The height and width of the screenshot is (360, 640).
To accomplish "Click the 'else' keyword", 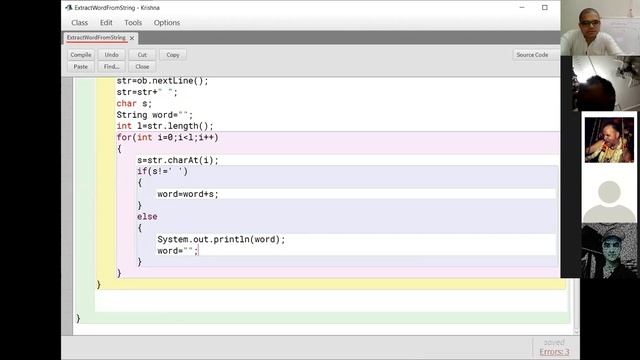I will pos(147,217).
